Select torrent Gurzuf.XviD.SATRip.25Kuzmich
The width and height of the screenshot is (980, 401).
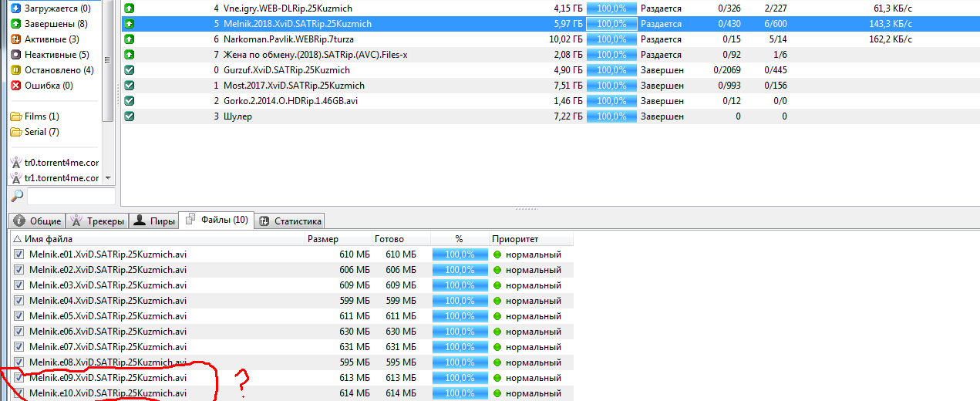[550, 70]
